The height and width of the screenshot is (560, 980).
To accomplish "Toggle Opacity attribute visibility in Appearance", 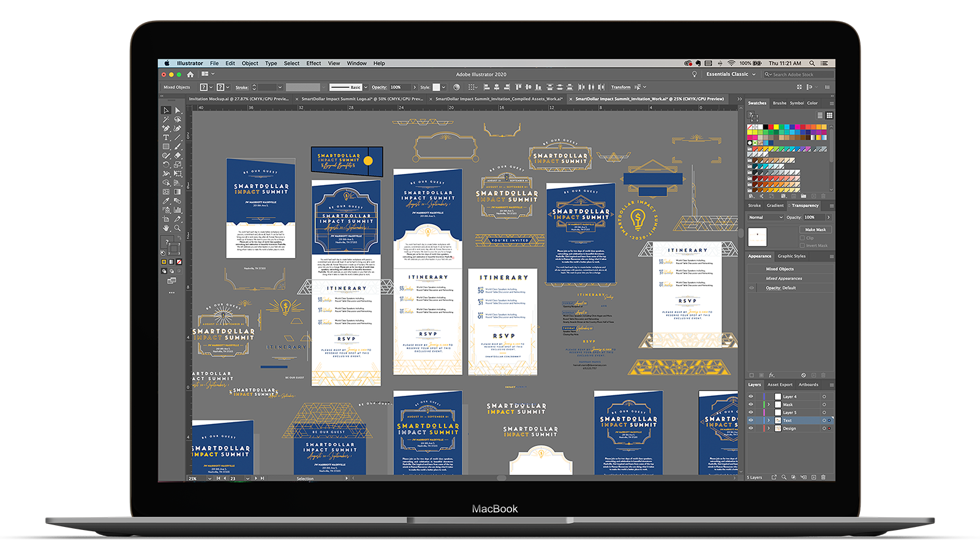I will coord(752,288).
